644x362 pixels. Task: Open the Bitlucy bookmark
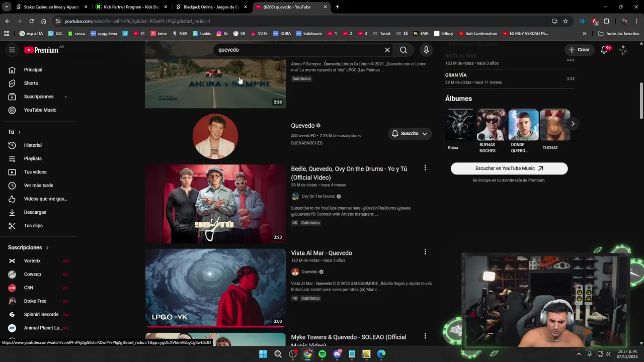click(443, 34)
